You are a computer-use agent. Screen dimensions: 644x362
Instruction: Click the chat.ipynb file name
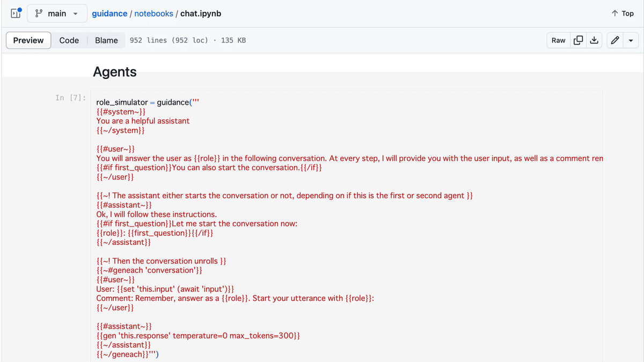(201, 13)
